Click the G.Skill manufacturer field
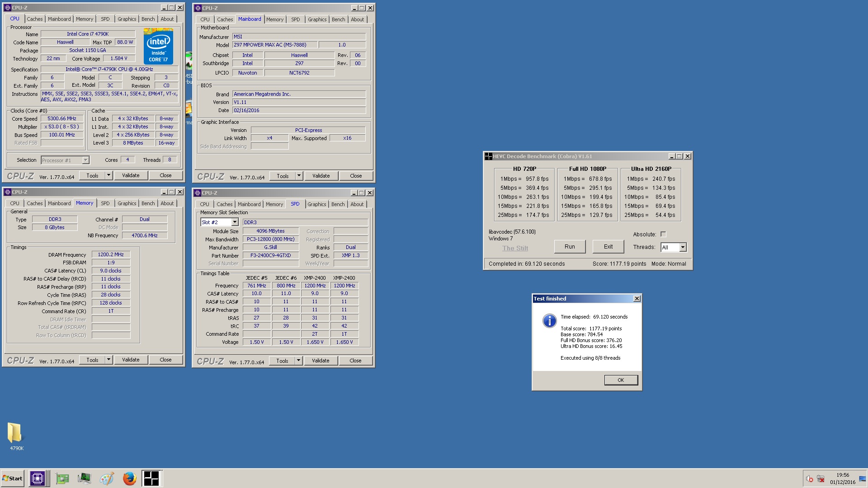Screen dimensions: 868x488 [x=271, y=247]
